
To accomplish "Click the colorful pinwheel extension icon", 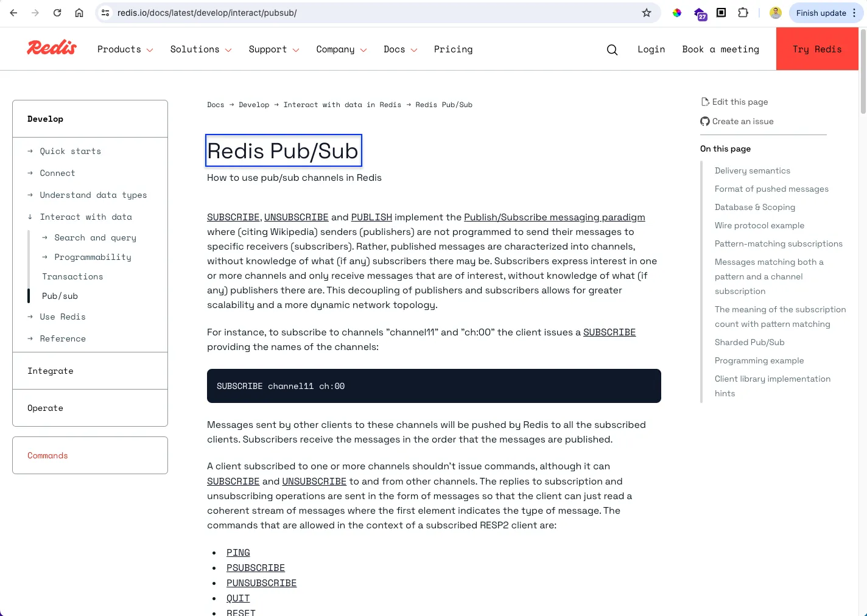I will [677, 13].
